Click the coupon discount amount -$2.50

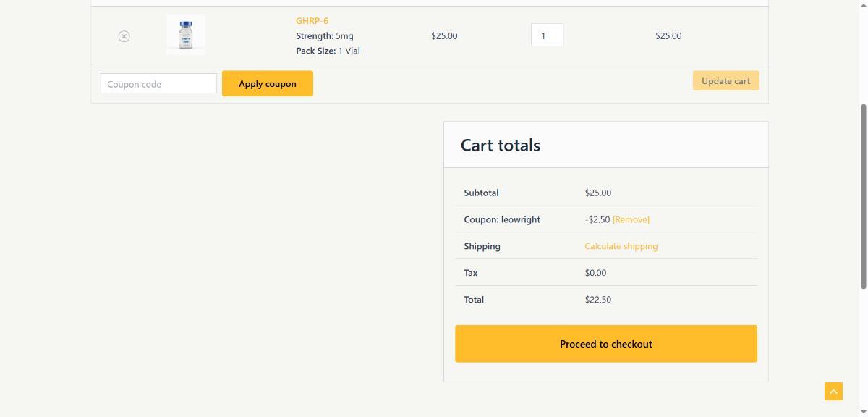coord(597,219)
